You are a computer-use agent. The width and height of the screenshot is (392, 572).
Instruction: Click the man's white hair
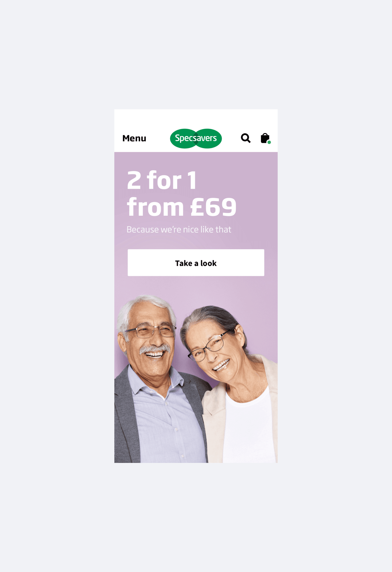pyautogui.click(x=145, y=305)
